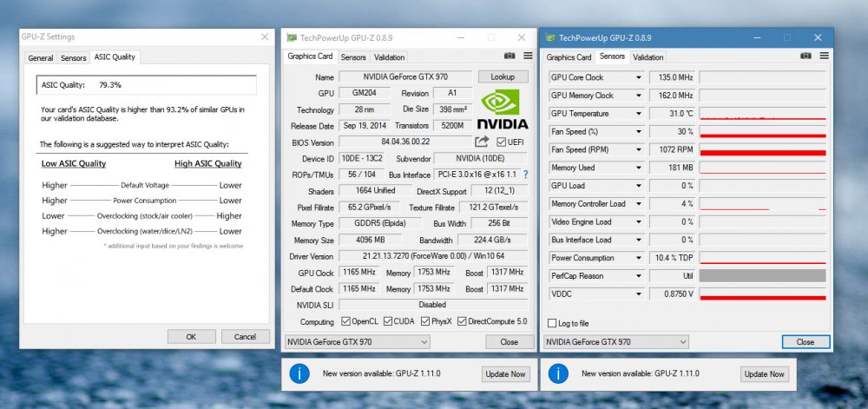Open GPU selector dropdown in Sensors window
The height and width of the screenshot is (409, 868).
tap(616, 342)
